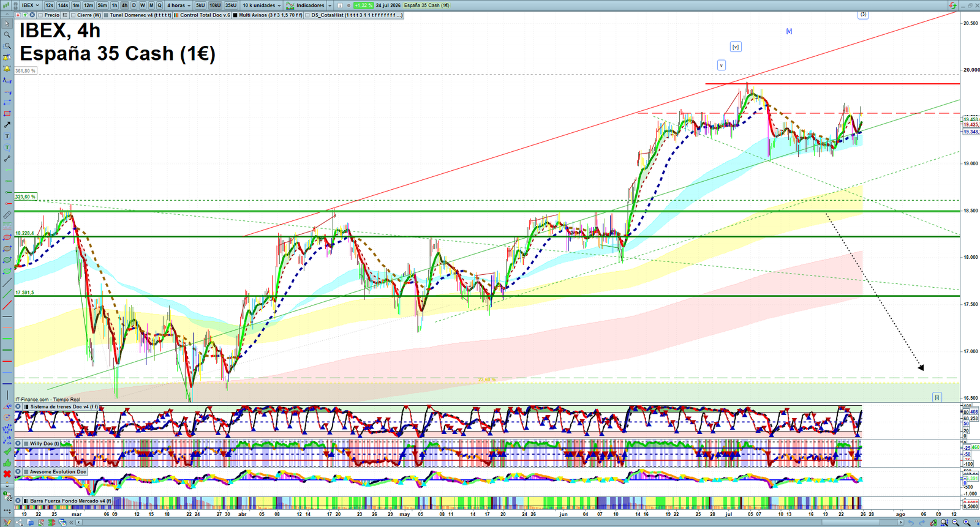Click the Sistema de trenes color swatch
This screenshot has height=527, width=980.
pos(27,406)
